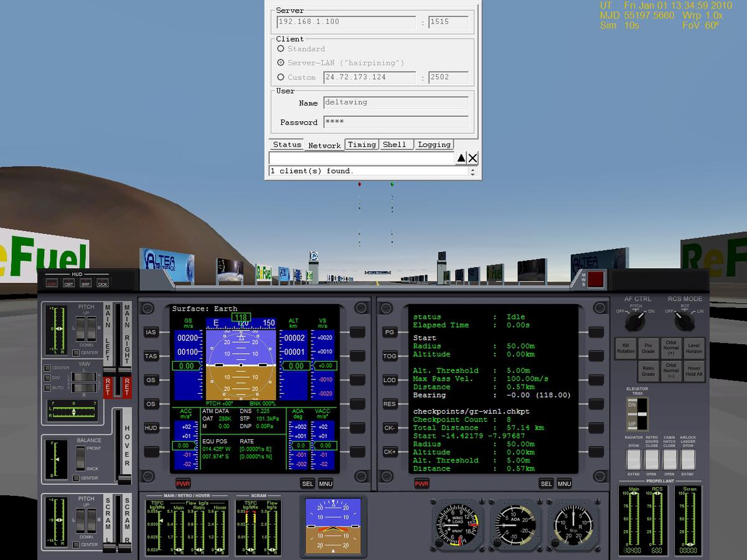Open the right MFD MNU button

pyautogui.click(x=565, y=483)
